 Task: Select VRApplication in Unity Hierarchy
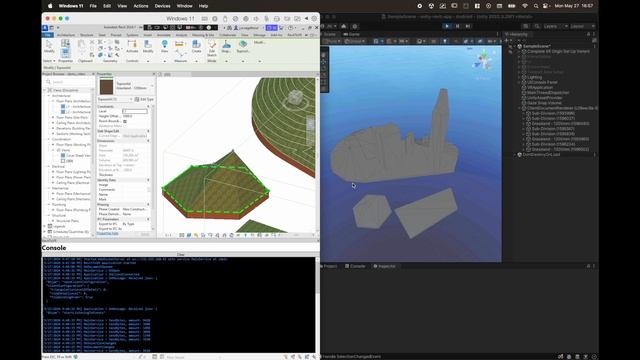(x=540, y=87)
